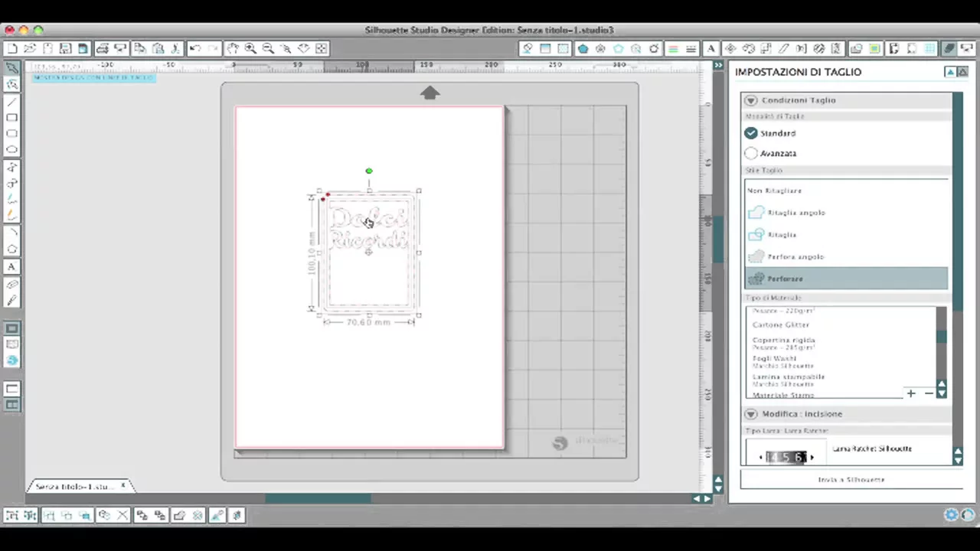Select the Line drawing tool
Viewport: 980px width, 551px height.
pyautogui.click(x=11, y=101)
